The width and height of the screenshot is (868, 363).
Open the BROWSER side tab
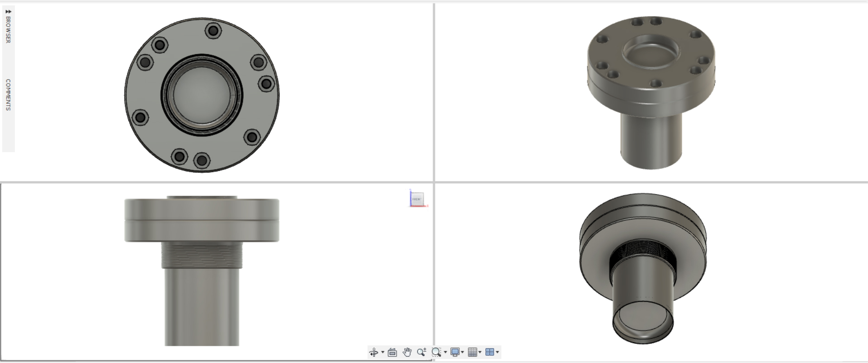click(8, 30)
